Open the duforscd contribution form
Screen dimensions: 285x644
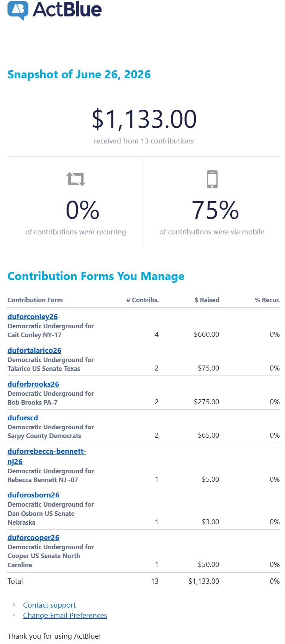pos(23,418)
